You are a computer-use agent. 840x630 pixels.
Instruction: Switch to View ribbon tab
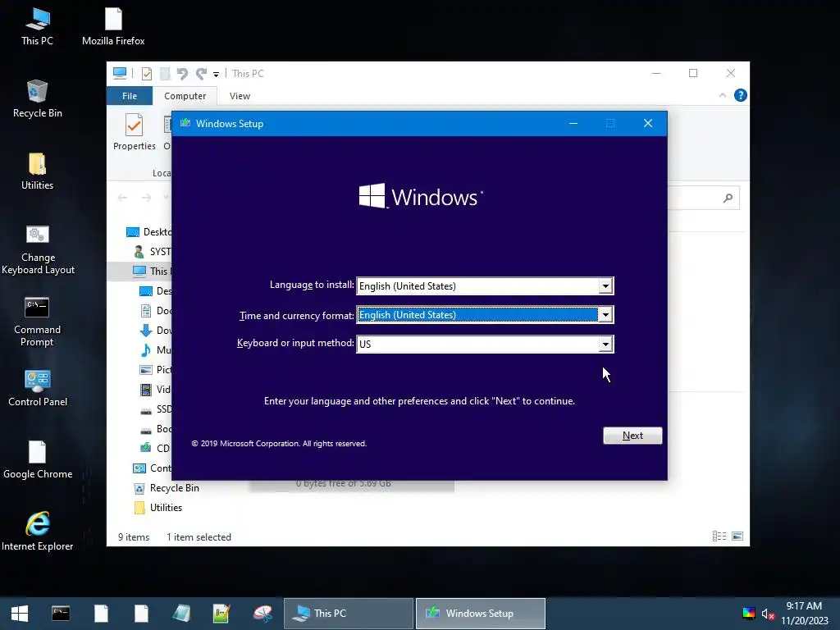(x=240, y=96)
